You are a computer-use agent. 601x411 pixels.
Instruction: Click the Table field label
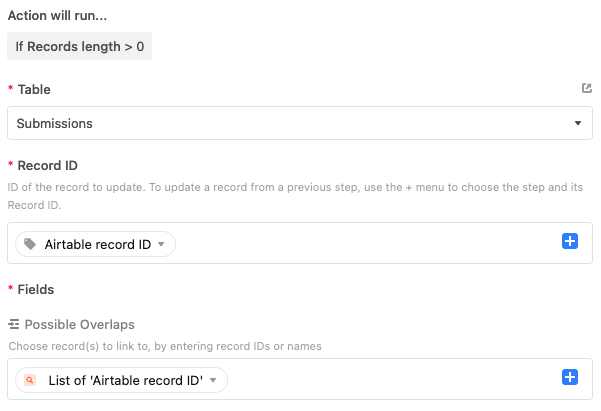(34, 89)
